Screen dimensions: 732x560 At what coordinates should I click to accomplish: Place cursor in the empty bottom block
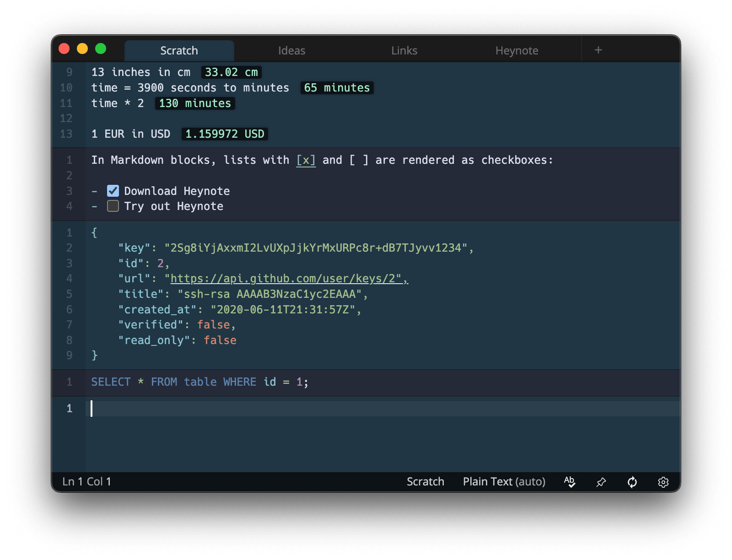382,409
